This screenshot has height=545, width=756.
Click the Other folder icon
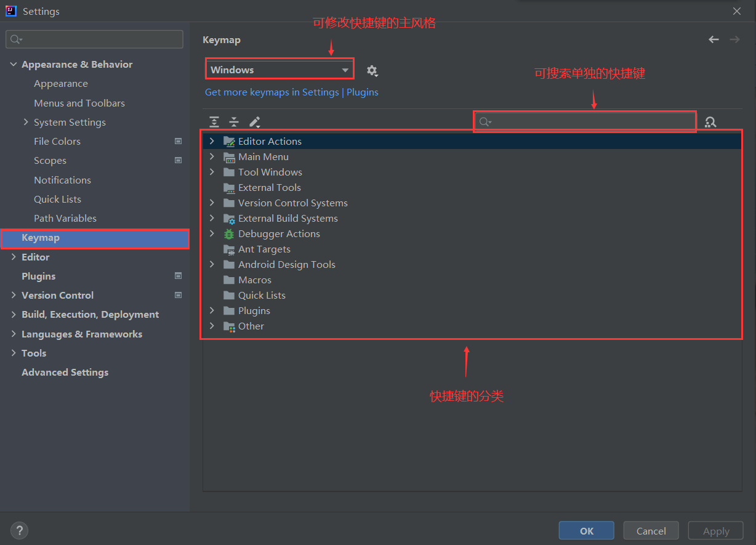229,326
